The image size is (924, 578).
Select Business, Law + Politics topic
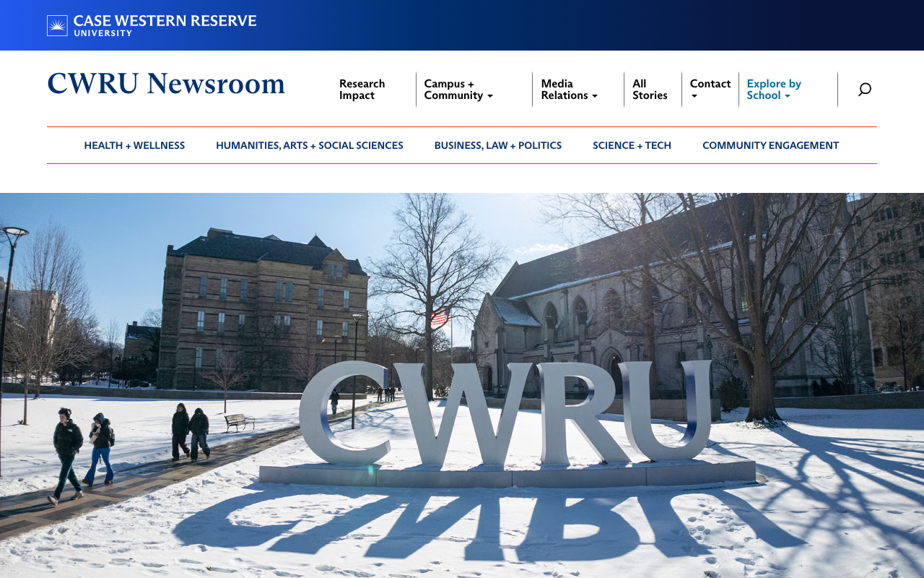click(498, 146)
